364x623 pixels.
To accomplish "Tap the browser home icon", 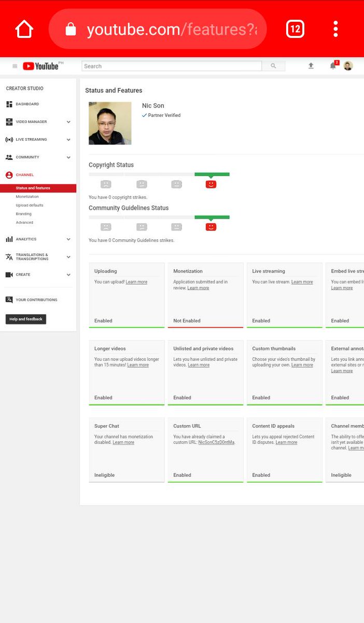I will (x=24, y=29).
